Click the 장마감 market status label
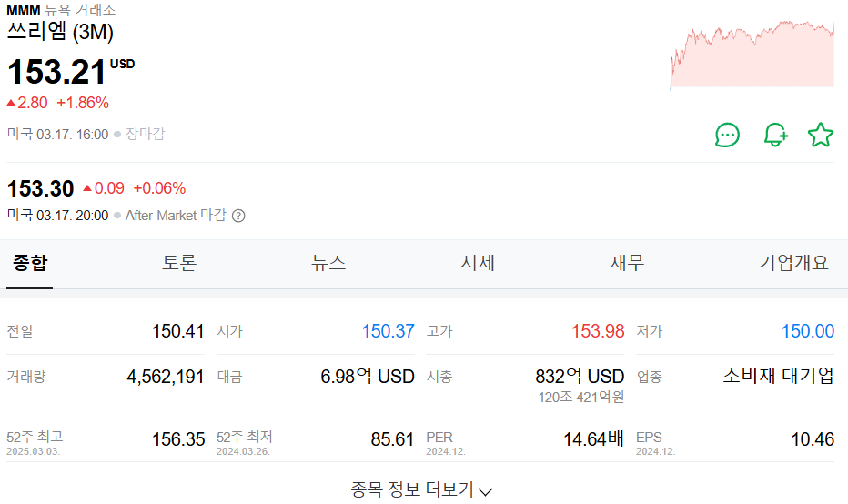848x504 pixels. 146,134
